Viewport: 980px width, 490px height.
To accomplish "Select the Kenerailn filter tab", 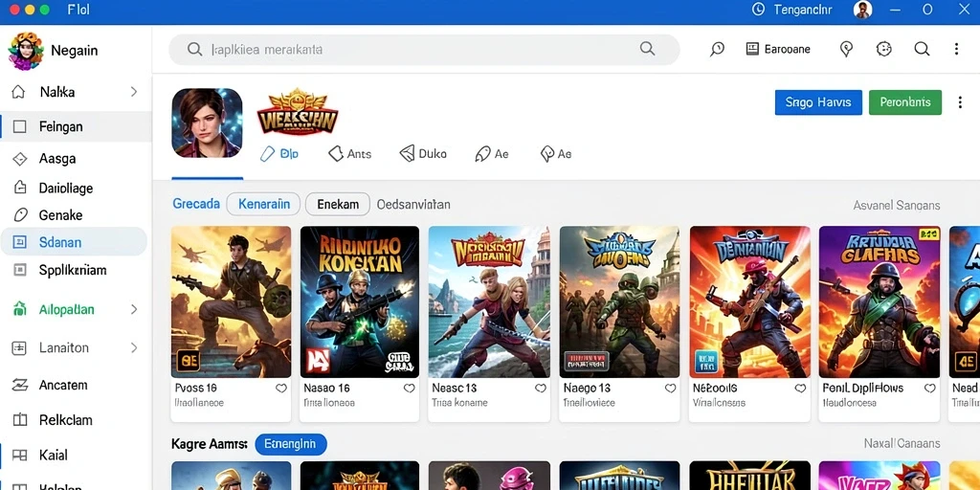I will [x=263, y=205].
